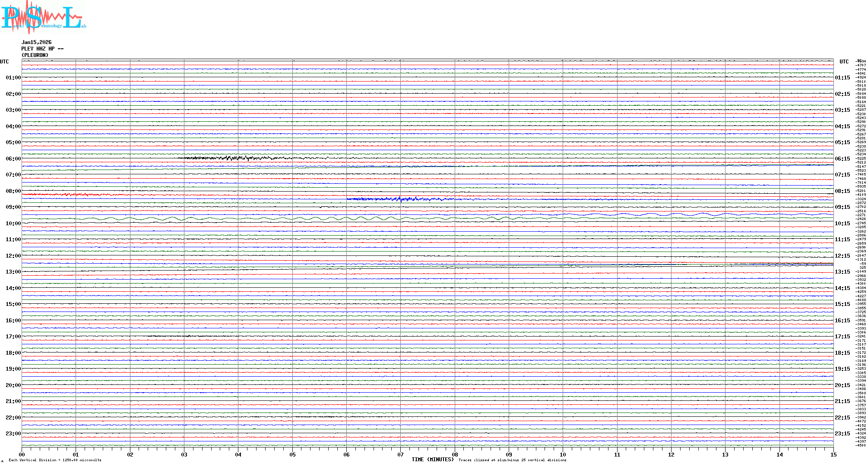Viewport: 868px width, 466px height.
Task: Click the 09:15 label on right axis
Action: 842,207
